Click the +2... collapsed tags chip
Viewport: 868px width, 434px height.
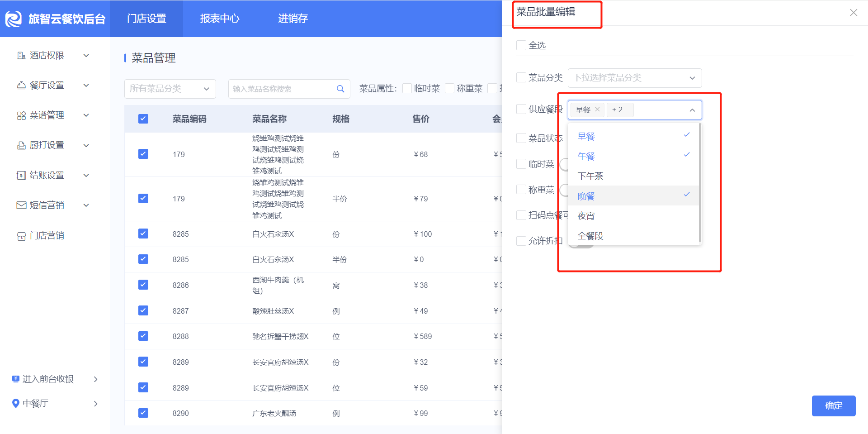pyautogui.click(x=620, y=110)
